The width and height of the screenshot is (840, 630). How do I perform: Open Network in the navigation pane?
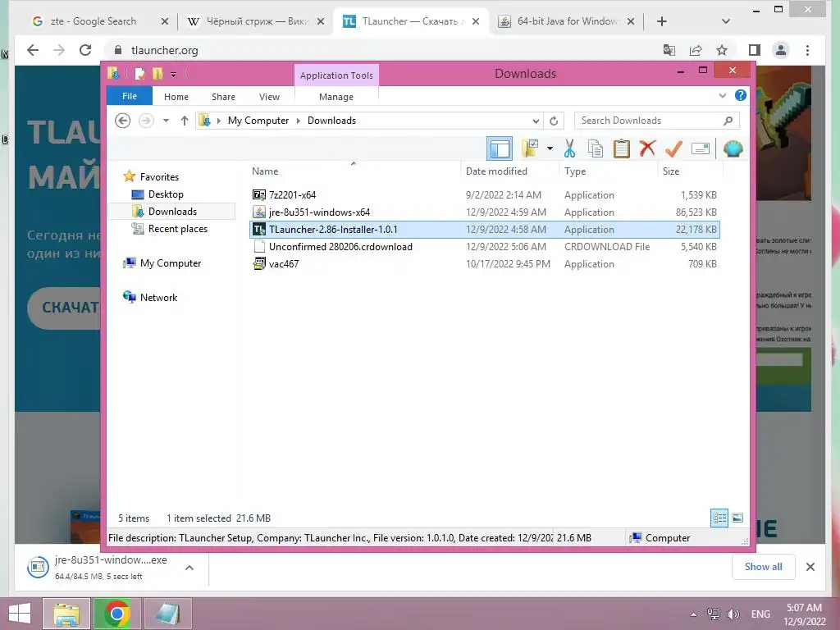[158, 297]
